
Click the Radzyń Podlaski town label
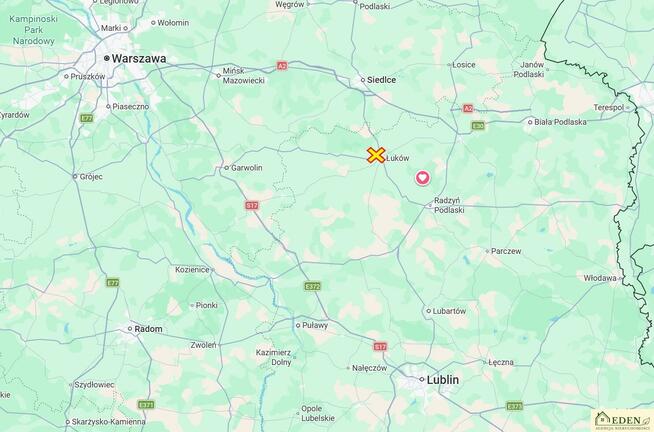[x=449, y=205]
